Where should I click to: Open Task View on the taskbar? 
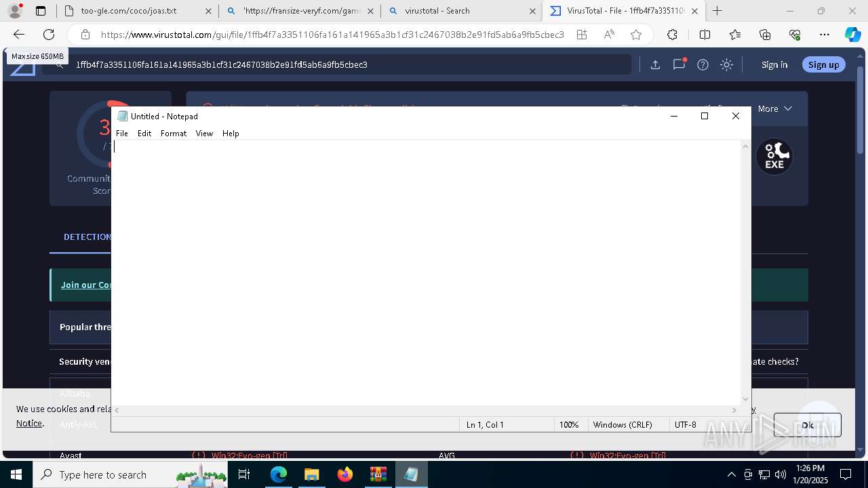tap(245, 474)
